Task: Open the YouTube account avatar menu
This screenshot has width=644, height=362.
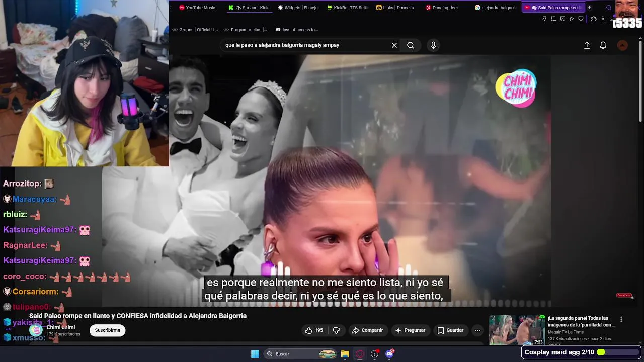Action: [x=622, y=45]
